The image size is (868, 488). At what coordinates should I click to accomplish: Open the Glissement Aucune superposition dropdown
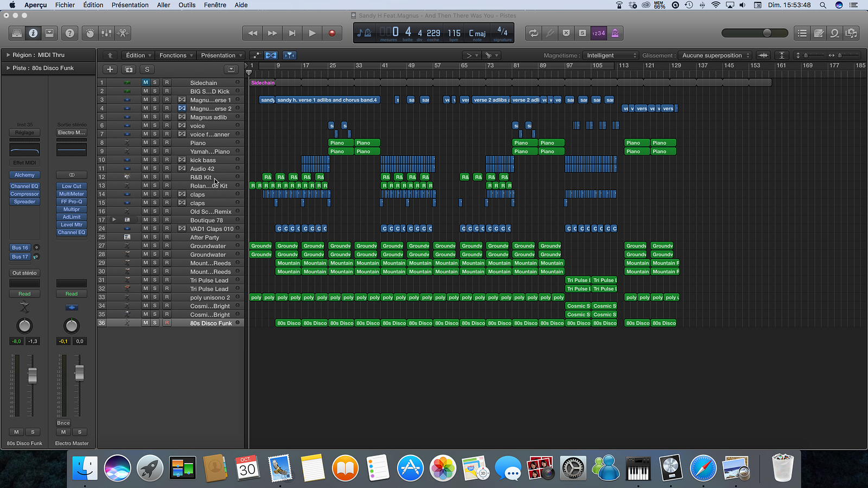715,55
